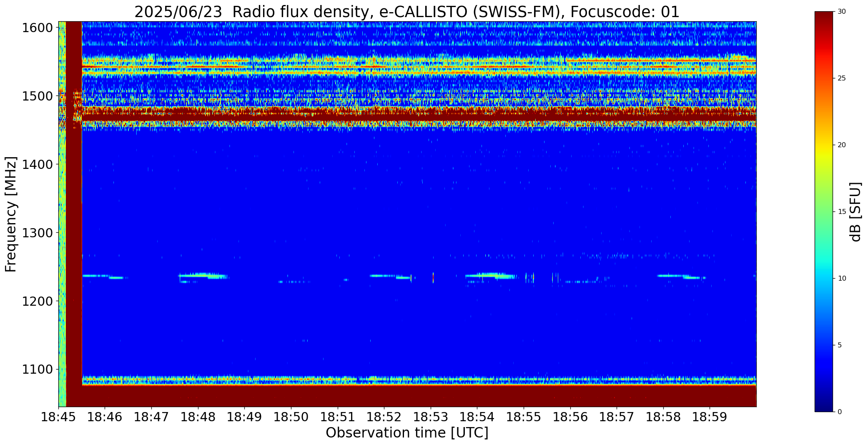
Task: Click the red burst near 1240 MHz at 18:53
Action: coord(433,278)
